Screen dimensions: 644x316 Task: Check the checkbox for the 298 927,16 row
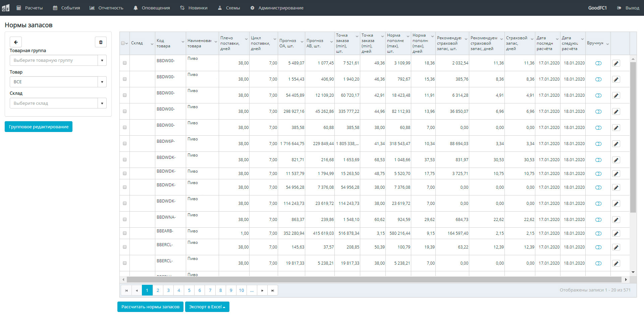point(125,111)
